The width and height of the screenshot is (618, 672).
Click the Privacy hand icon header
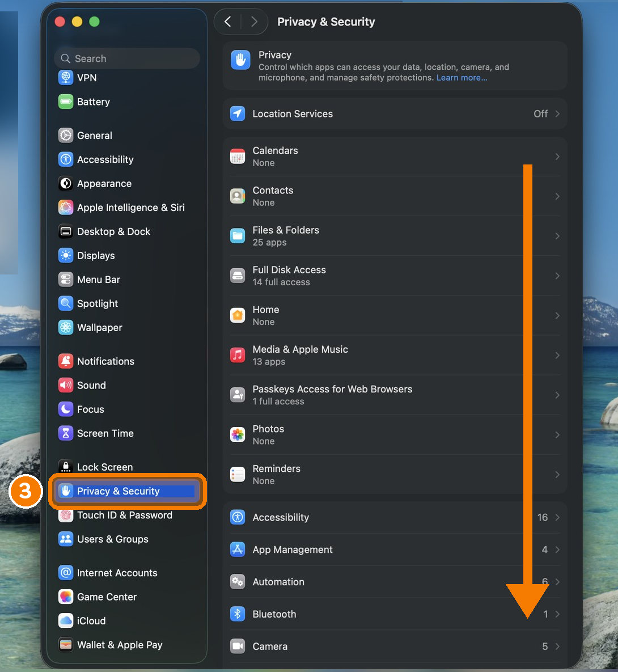[x=240, y=60]
